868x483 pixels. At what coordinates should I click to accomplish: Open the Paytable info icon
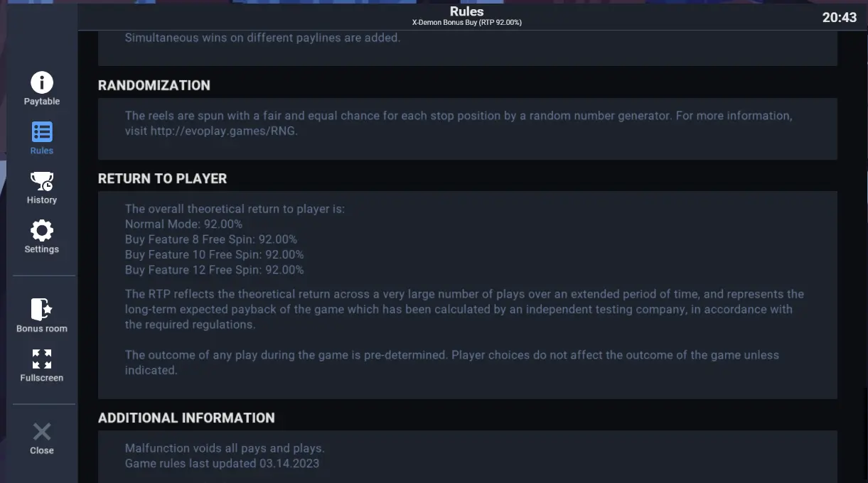tap(42, 82)
